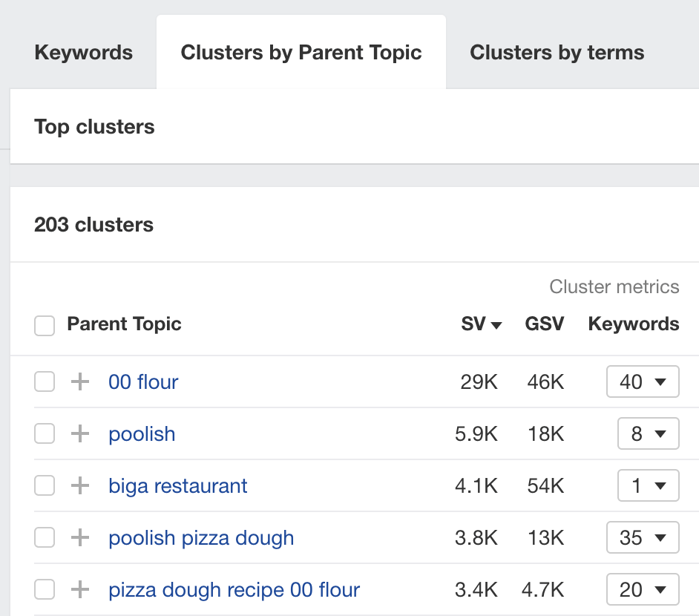Select all clusters via header checkbox

[45, 325]
